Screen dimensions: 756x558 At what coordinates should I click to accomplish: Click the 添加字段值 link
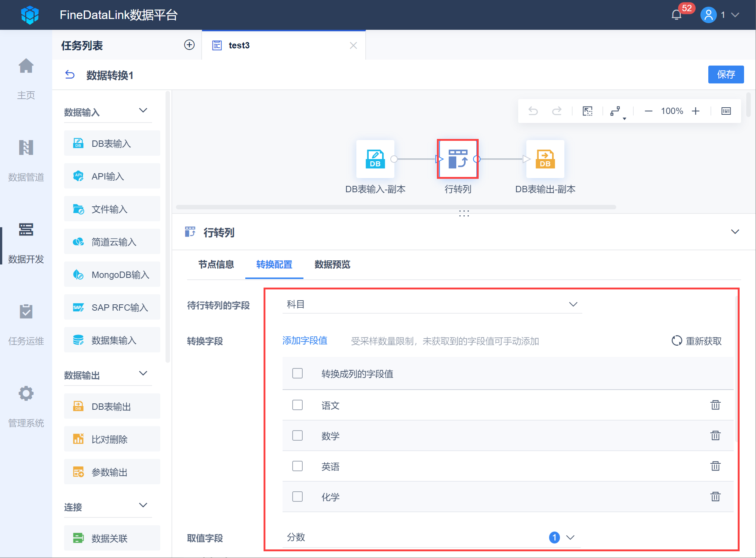pos(305,340)
